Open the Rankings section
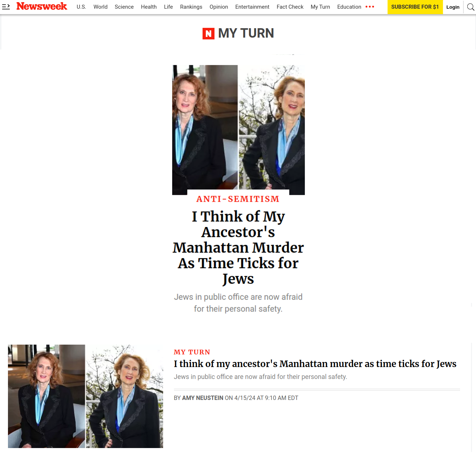The height and width of the screenshot is (456, 476). coord(191,7)
